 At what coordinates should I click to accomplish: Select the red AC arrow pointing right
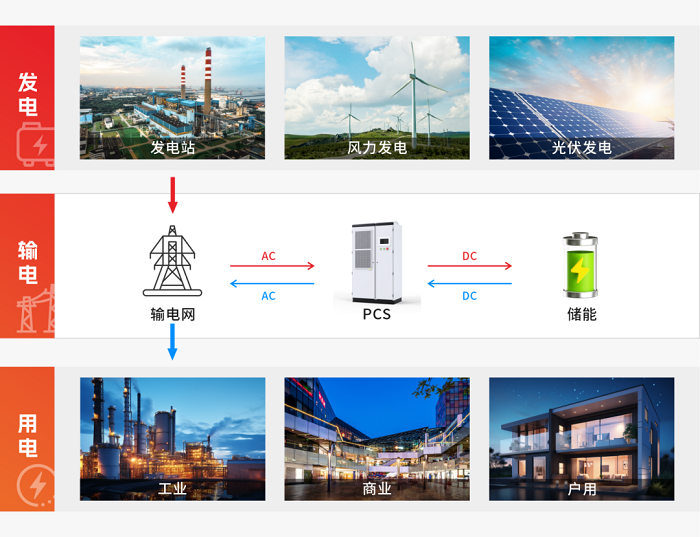tap(272, 266)
